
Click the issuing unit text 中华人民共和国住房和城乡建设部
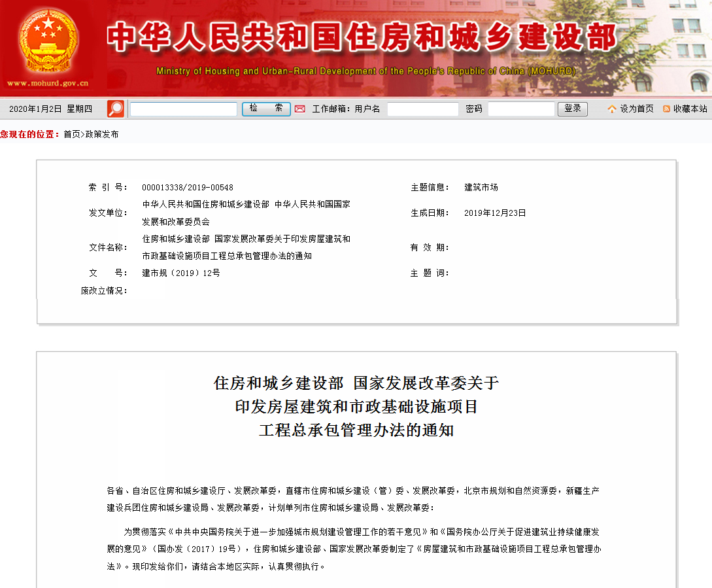point(206,205)
